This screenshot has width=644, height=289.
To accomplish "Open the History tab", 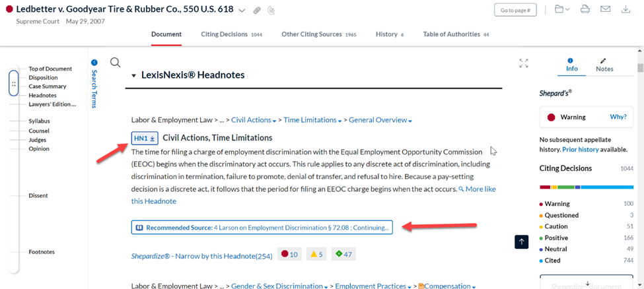I will (x=389, y=34).
